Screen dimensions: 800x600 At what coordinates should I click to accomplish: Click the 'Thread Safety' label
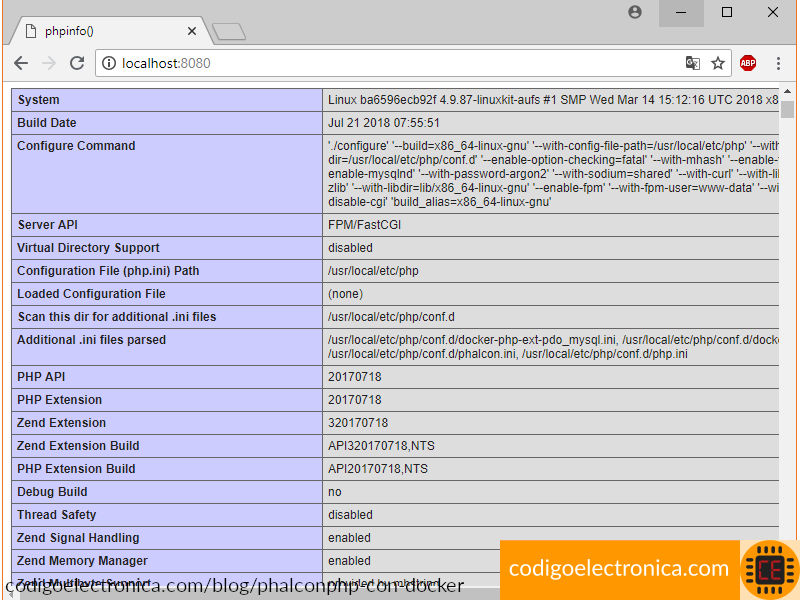56,515
